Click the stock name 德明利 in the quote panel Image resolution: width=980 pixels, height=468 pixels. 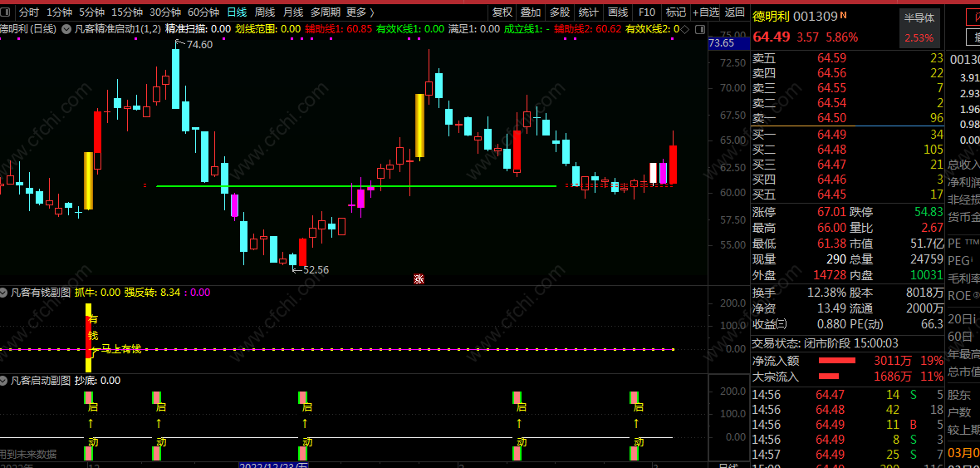pyautogui.click(x=772, y=17)
